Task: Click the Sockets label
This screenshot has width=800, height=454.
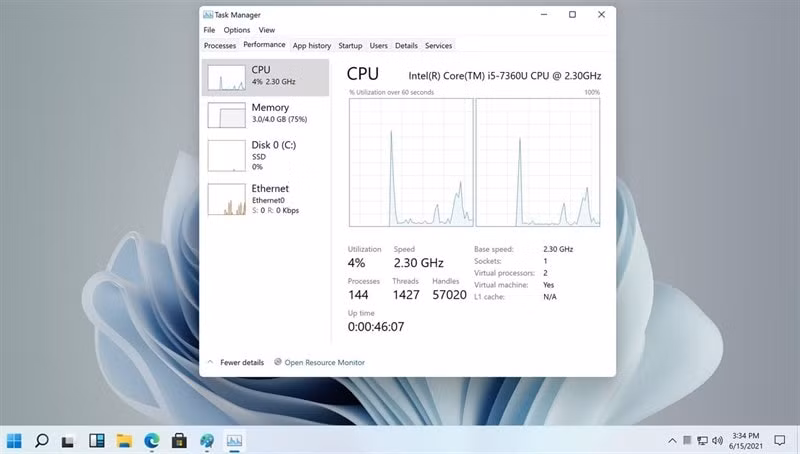Action: point(487,261)
